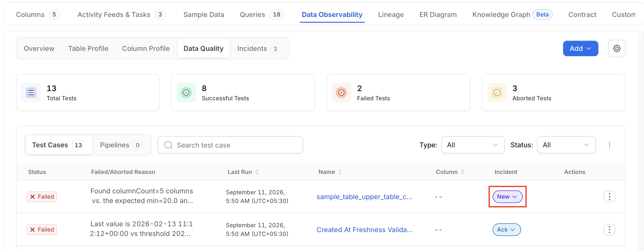Image resolution: width=644 pixels, height=251 pixels.
Task: Open the Type filter dropdown
Action: coord(473,145)
